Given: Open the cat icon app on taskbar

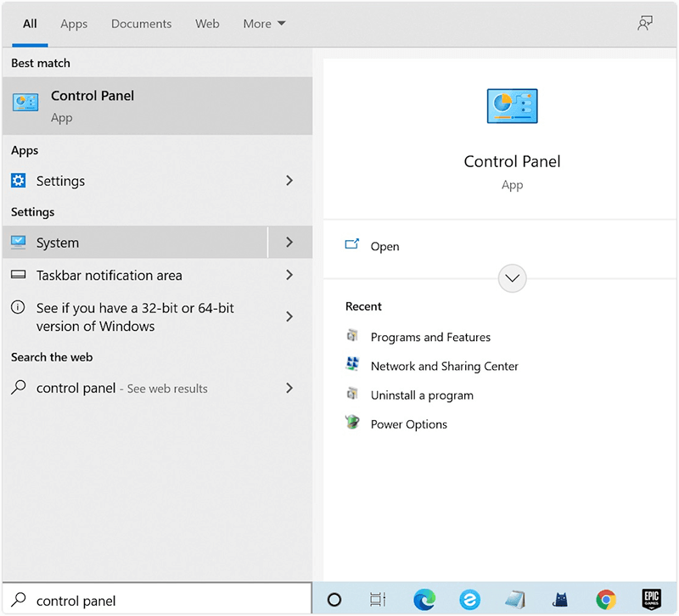Looking at the screenshot, I should click(560, 600).
